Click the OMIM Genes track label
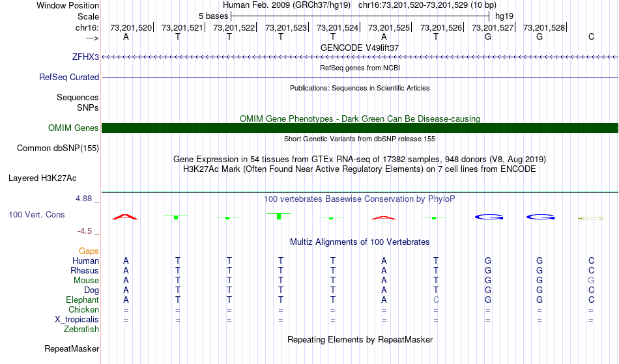The image size is (619, 364). [73, 128]
